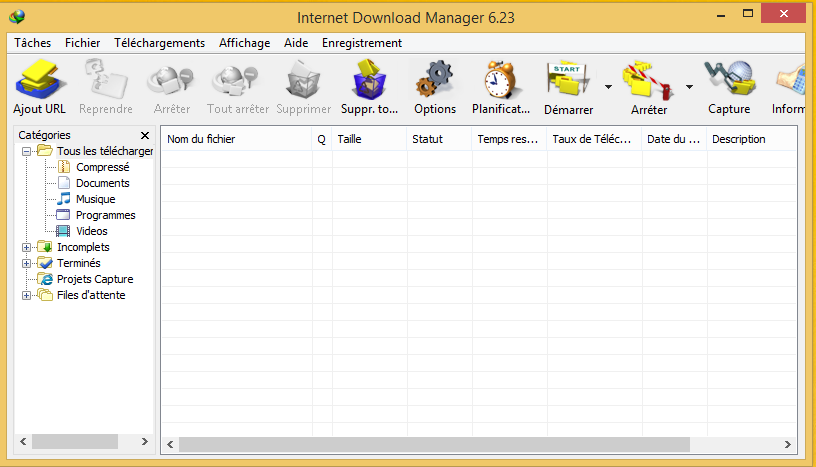Maximize the Internet Download Manager window
This screenshot has width=816, height=467.
pyautogui.click(x=748, y=14)
